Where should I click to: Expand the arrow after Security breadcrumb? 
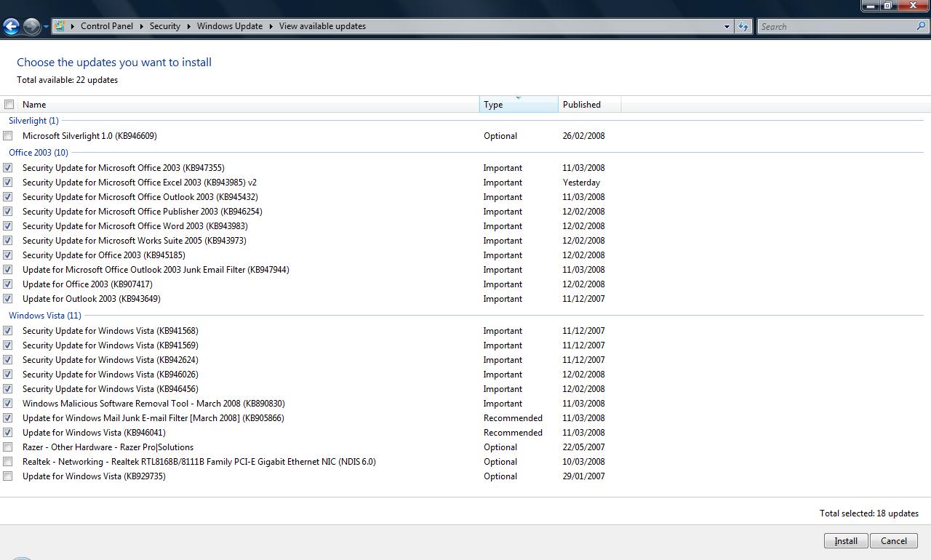(x=188, y=26)
